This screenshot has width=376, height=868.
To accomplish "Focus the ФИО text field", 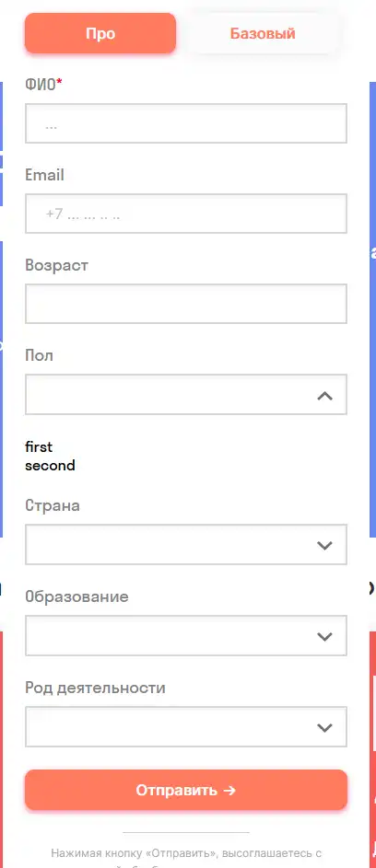I will (x=186, y=123).
